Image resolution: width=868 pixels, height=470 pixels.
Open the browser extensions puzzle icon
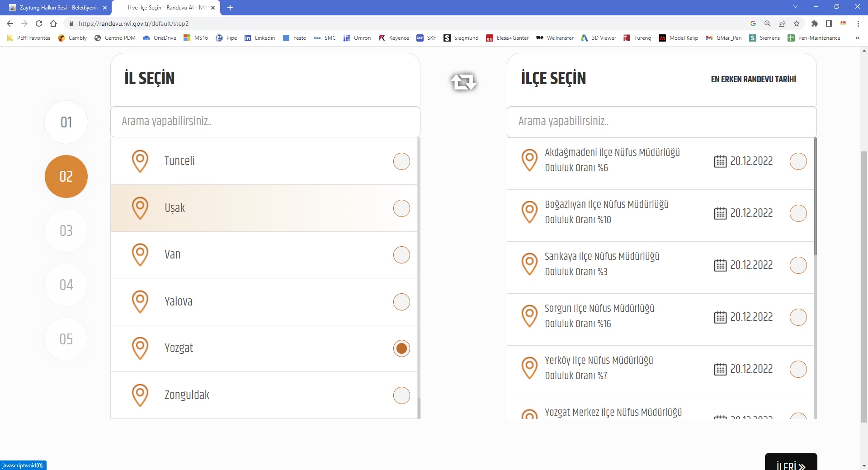click(x=815, y=23)
